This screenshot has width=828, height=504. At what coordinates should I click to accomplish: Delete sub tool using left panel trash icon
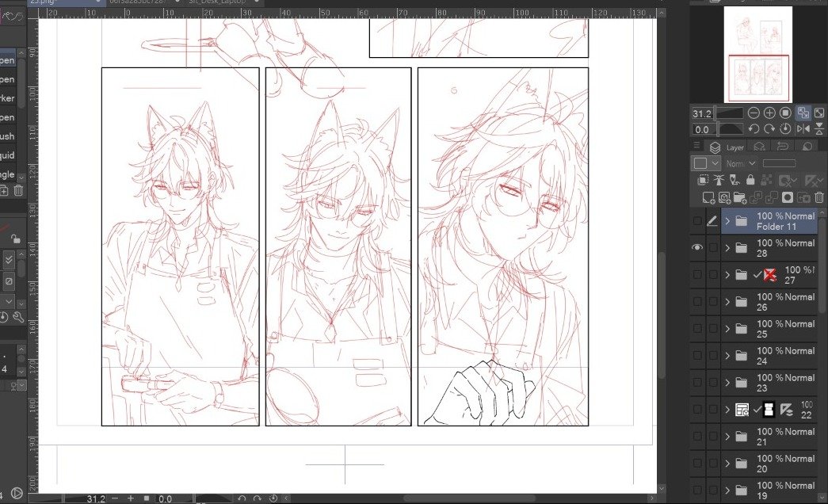[x=18, y=191]
